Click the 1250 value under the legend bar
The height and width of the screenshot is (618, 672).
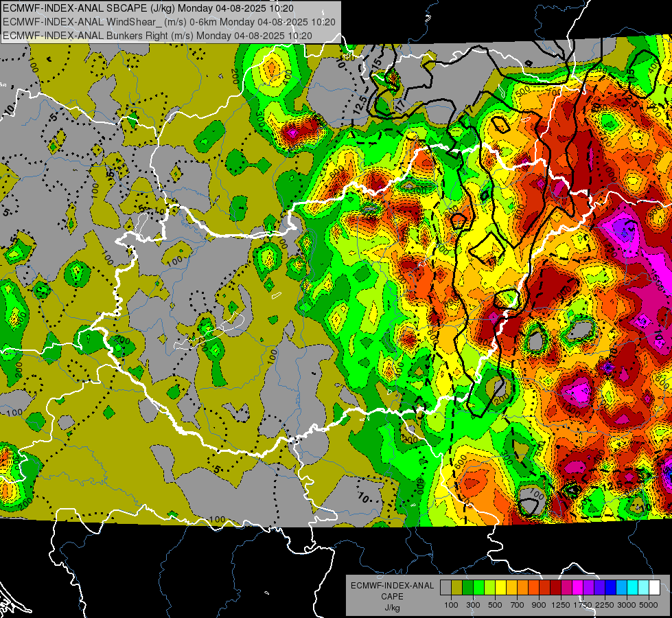[561, 605]
